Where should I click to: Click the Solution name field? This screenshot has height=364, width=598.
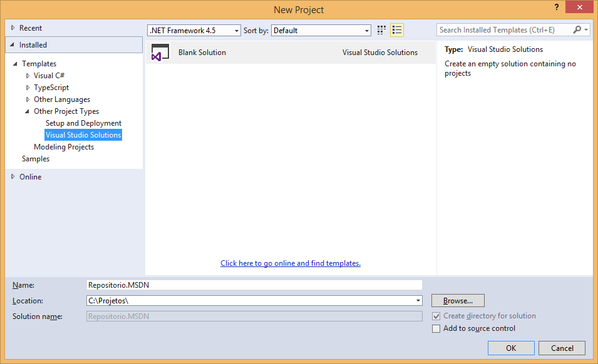[254, 316]
